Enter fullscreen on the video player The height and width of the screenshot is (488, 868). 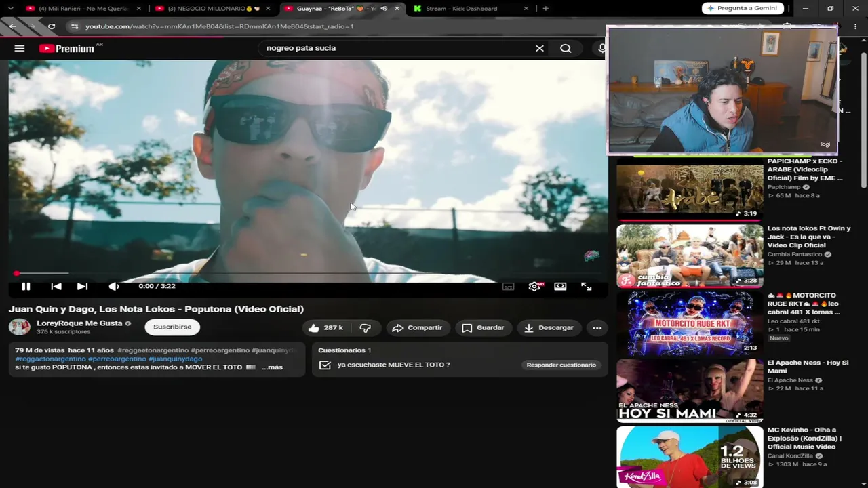point(587,287)
